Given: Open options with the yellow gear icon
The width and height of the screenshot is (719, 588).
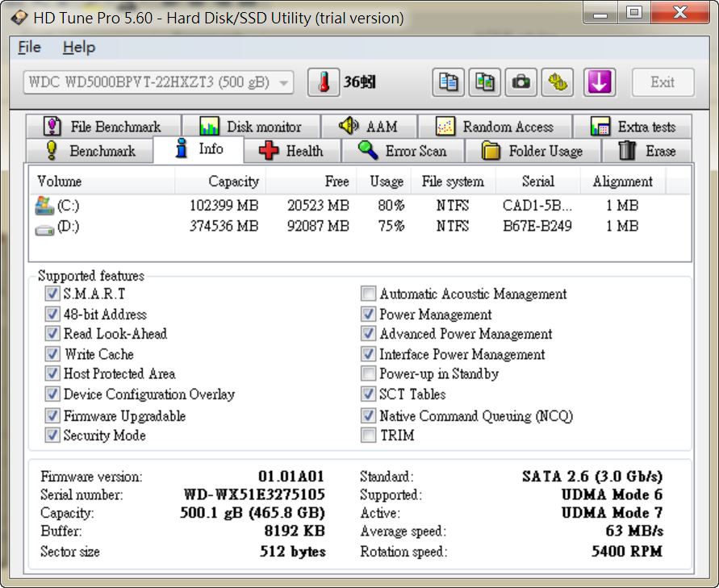Looking at the screenshot, I should tap(557, 82).
